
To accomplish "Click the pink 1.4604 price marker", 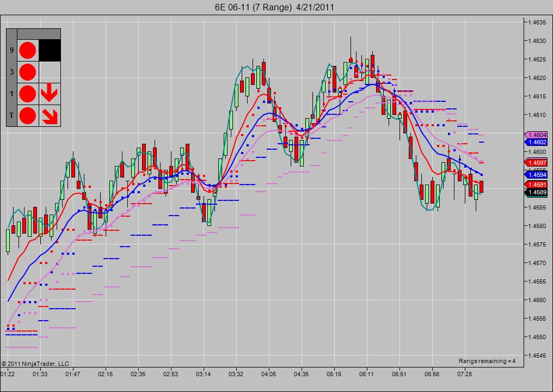I will (x=536, y=135).
